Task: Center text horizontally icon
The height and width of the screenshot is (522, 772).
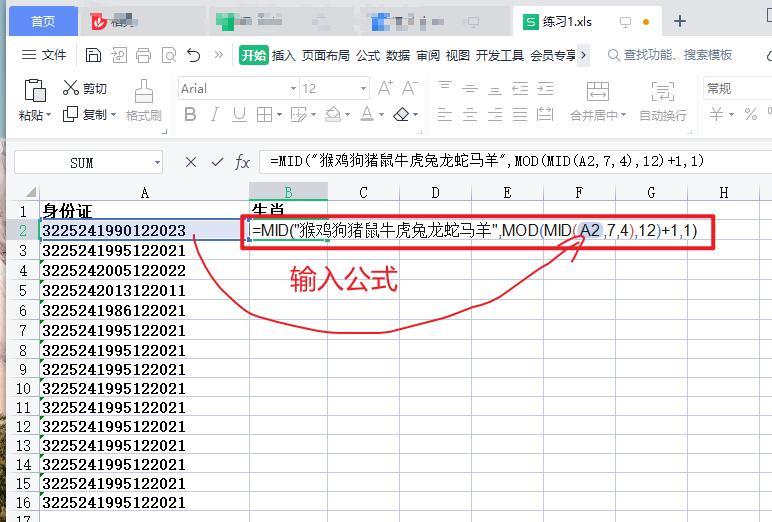Action: tap(470, 115)
